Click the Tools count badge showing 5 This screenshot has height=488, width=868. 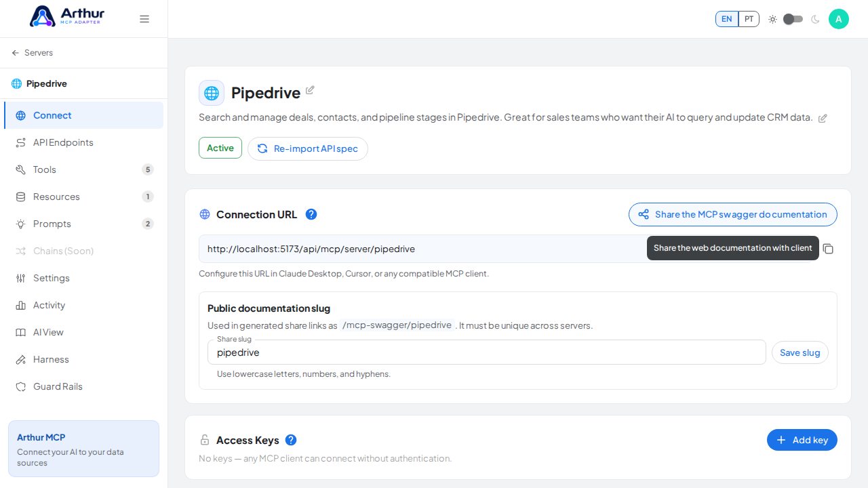(148, 169)
